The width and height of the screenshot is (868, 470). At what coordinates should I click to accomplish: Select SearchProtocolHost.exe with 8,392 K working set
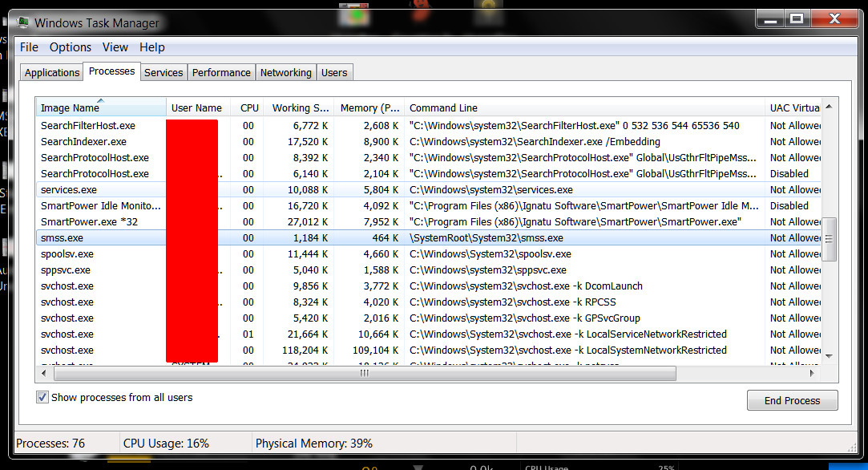tap(429, 158)
